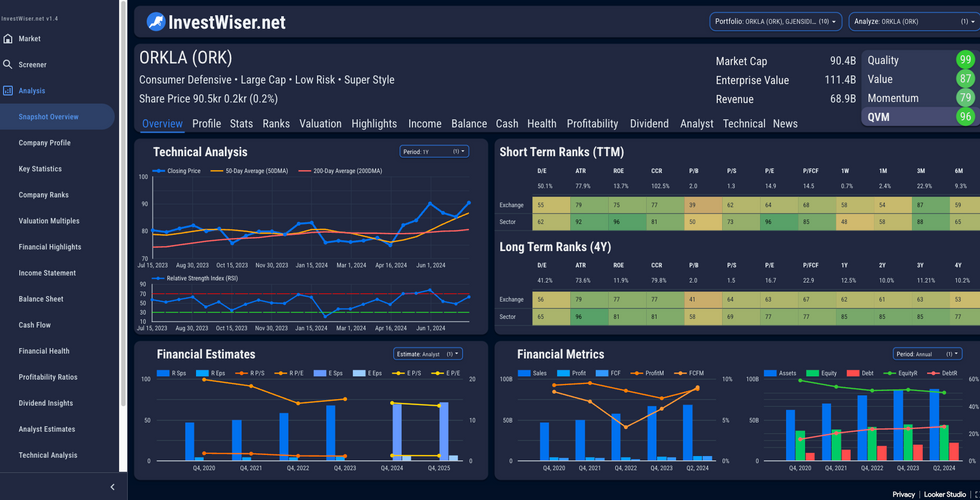Click the Sales legend entry

[533, 373]
